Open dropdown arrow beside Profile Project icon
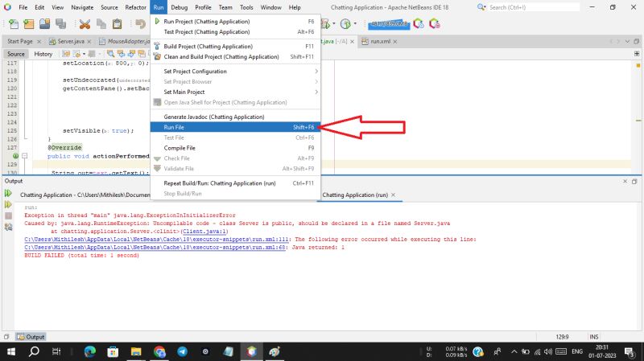Image resolution: width=644 pixels, height=361 pixels. [x=355, y=24]
